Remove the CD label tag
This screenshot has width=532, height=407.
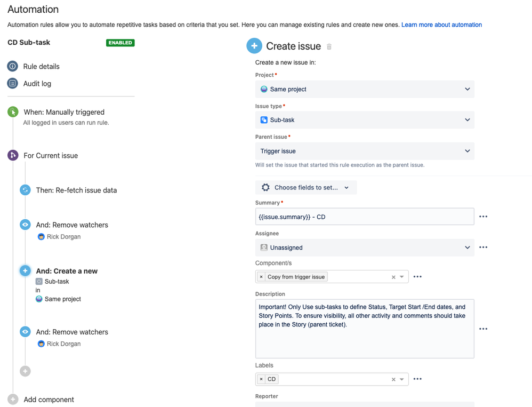[261, 379]
